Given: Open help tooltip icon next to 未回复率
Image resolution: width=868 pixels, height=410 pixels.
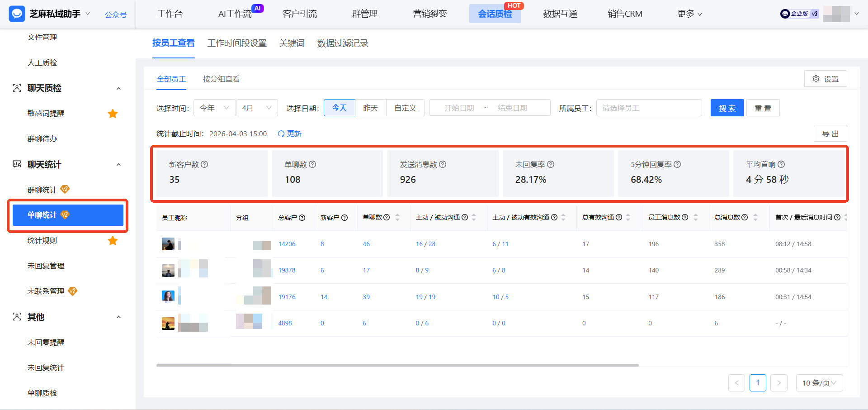Looking at the screenshot, I should (551, 164).
